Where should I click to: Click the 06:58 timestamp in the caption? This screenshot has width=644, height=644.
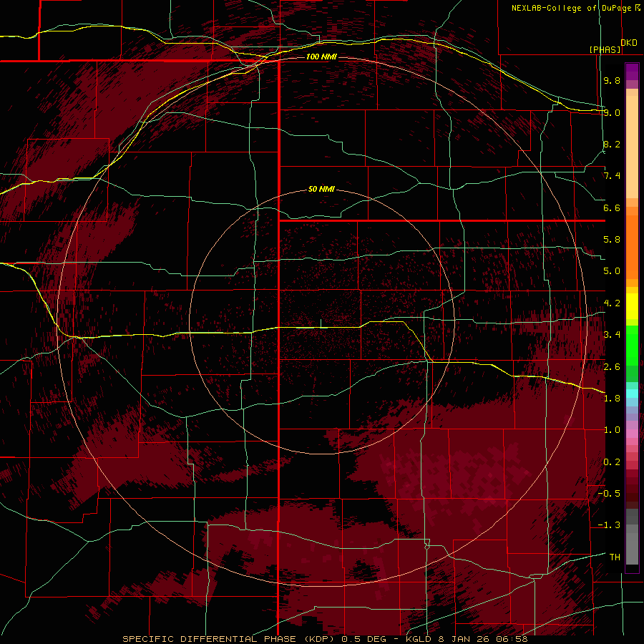(512, 639)
